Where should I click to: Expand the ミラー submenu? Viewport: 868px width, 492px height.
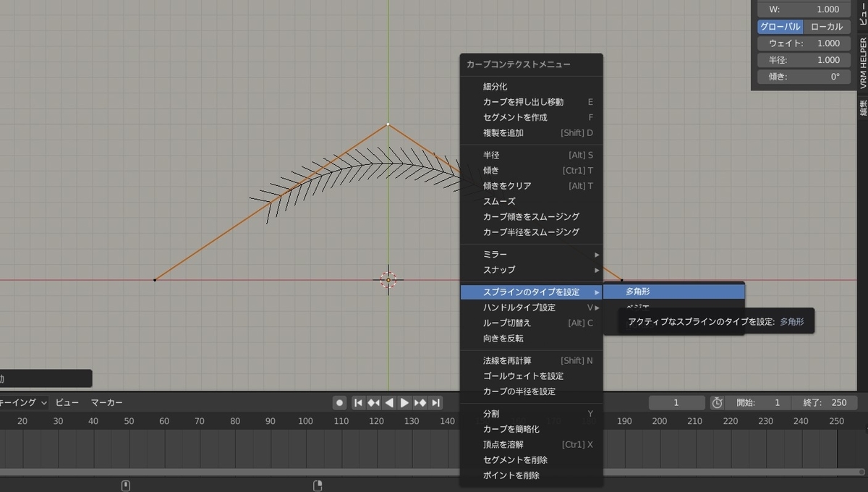point(532,255)
